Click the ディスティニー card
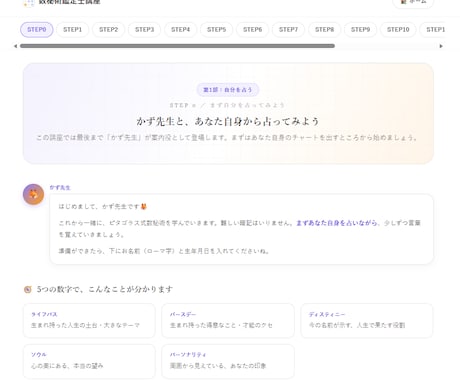 point(367,320)
